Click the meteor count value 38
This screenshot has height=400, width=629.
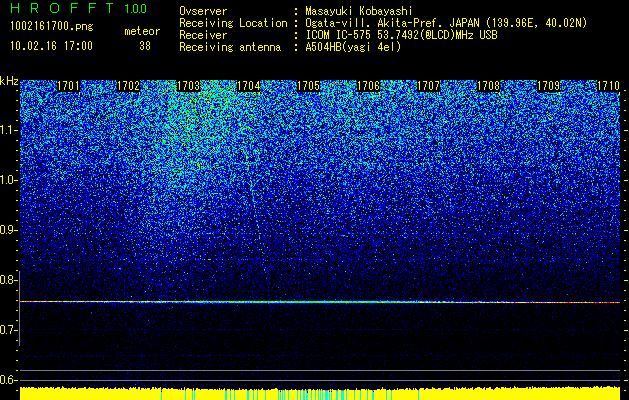point(145,46)
